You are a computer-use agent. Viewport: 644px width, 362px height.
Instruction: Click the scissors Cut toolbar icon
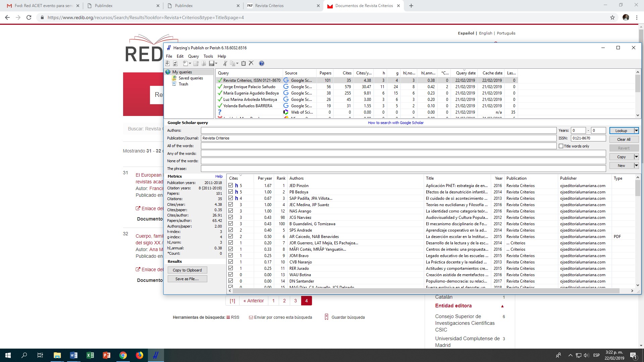(225, 63)
